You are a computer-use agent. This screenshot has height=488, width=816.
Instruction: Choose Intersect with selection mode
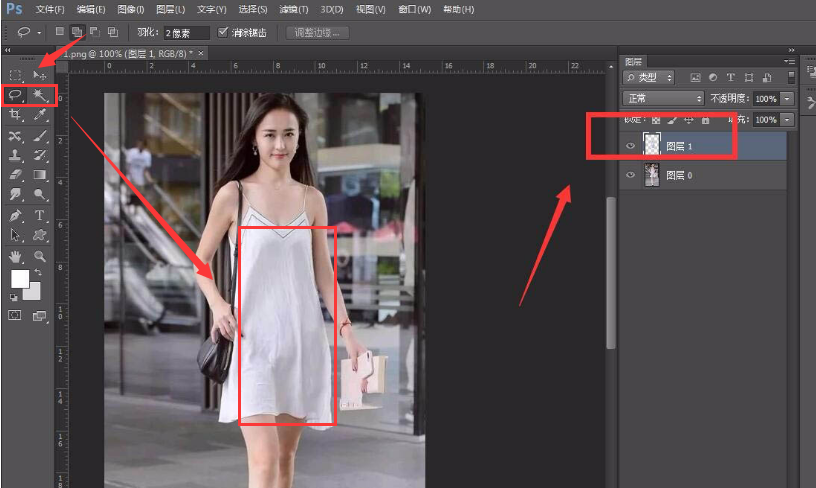pyautogui.click(x=112, y=32)
